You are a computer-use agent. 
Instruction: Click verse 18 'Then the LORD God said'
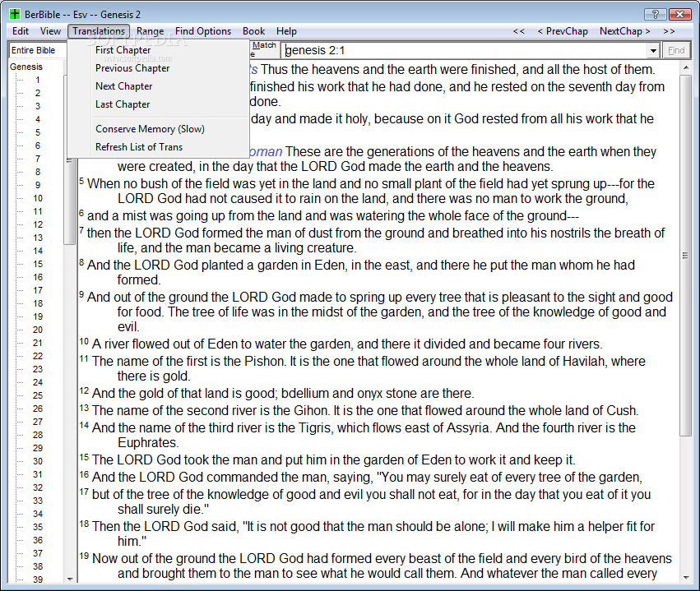367,533
